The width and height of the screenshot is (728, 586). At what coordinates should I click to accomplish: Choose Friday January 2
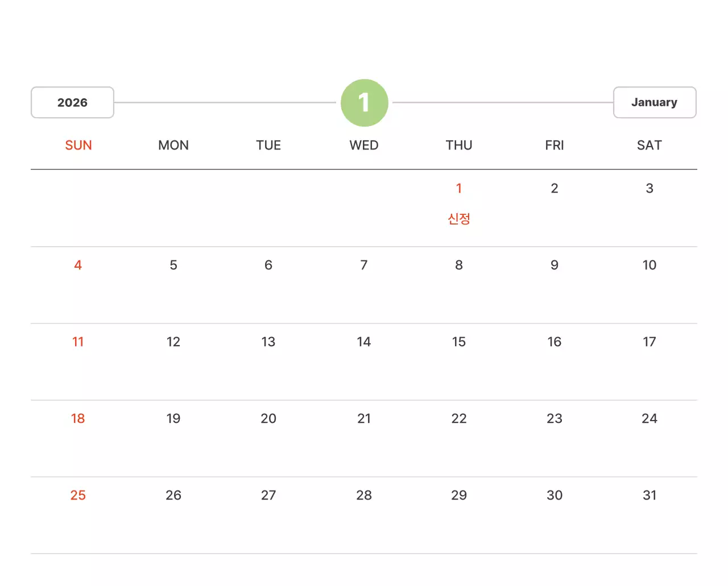point(555,189)
